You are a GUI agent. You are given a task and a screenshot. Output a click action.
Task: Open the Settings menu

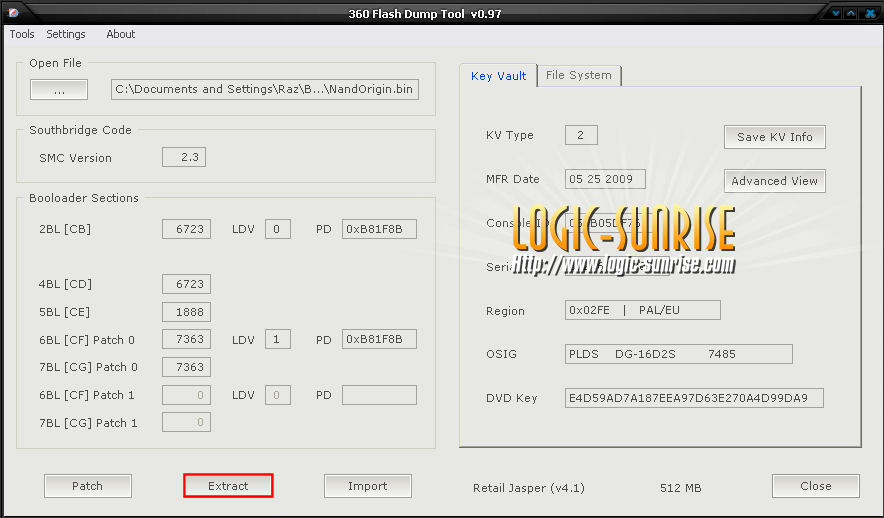66,34
